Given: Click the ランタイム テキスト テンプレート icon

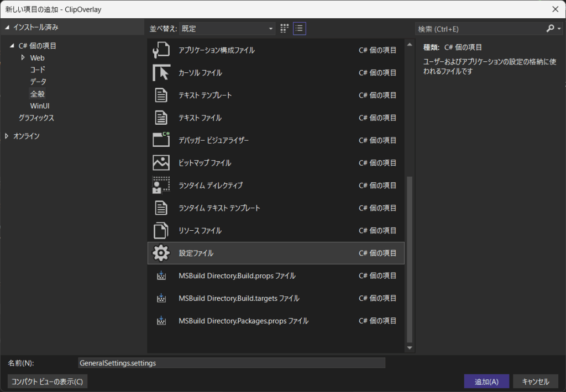Looking at the screenshot, I should [x=161, y=208].
